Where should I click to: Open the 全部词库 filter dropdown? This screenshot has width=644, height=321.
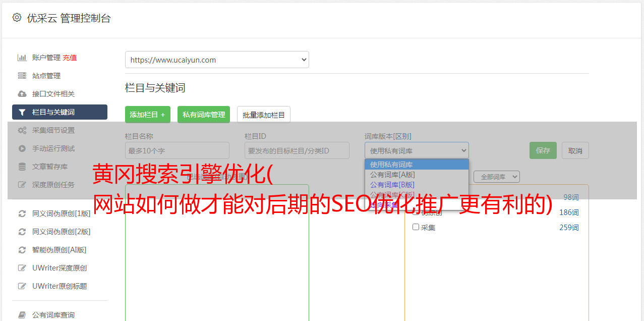tap(497, 177)
